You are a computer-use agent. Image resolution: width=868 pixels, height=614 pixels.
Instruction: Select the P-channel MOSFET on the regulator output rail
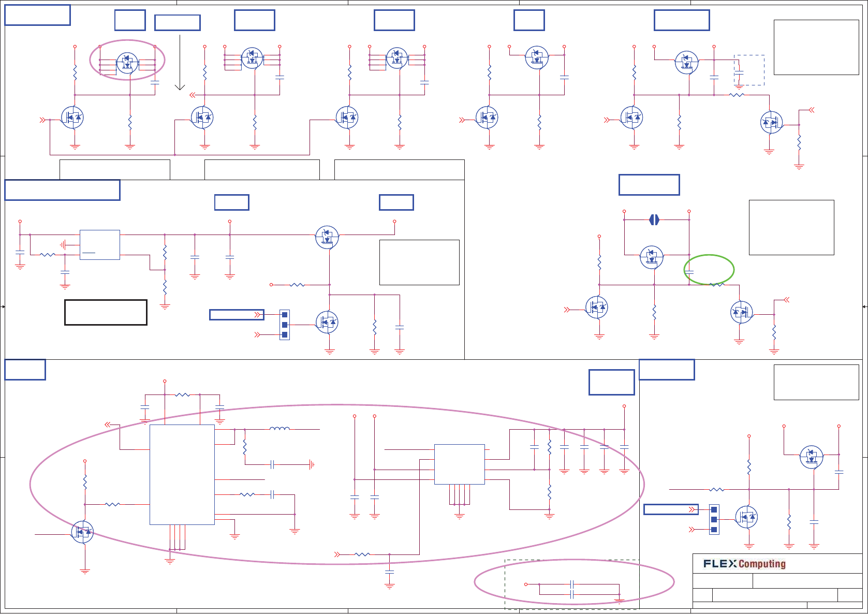click(327, 238)
